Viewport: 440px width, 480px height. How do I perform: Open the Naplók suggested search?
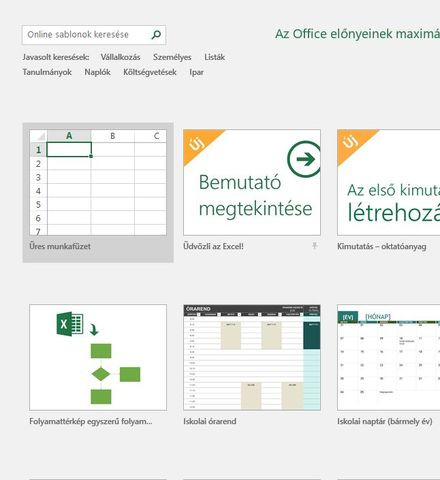[x=97, y=72]
